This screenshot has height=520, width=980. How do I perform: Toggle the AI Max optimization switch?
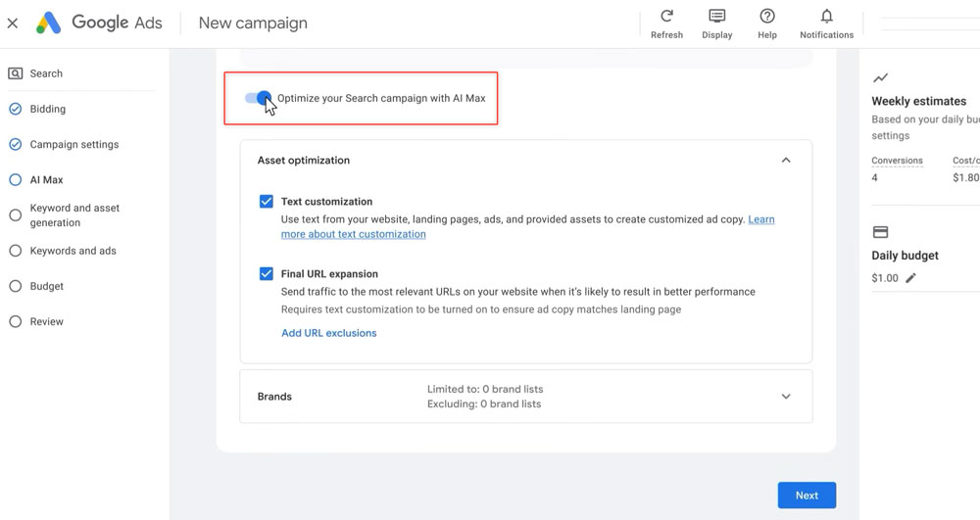259,98
